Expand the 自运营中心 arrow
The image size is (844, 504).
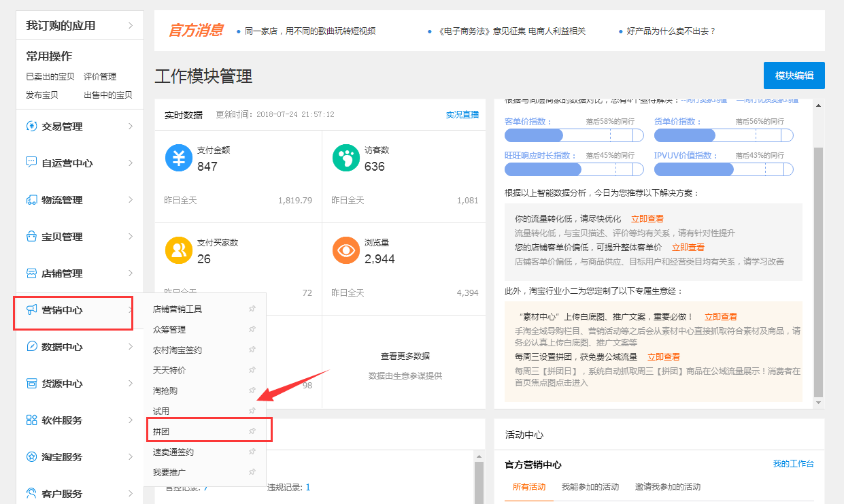click(131, 163)
